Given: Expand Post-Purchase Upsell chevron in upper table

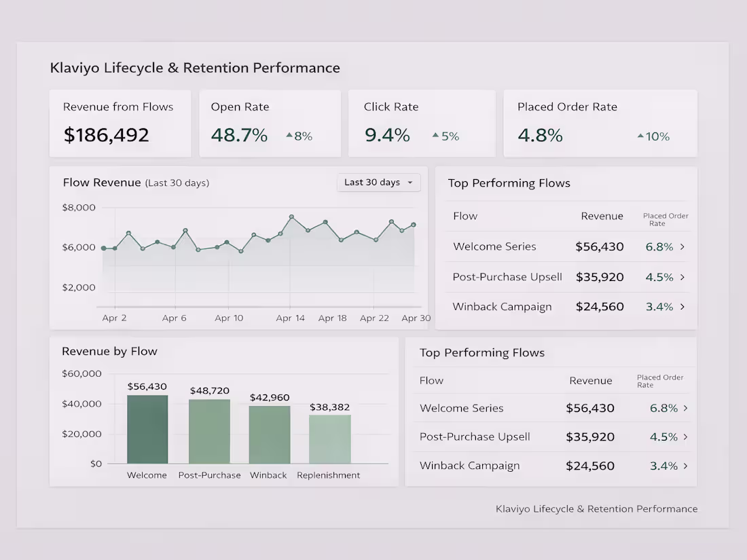Looking at the screenshot, I should click(682, 277).
